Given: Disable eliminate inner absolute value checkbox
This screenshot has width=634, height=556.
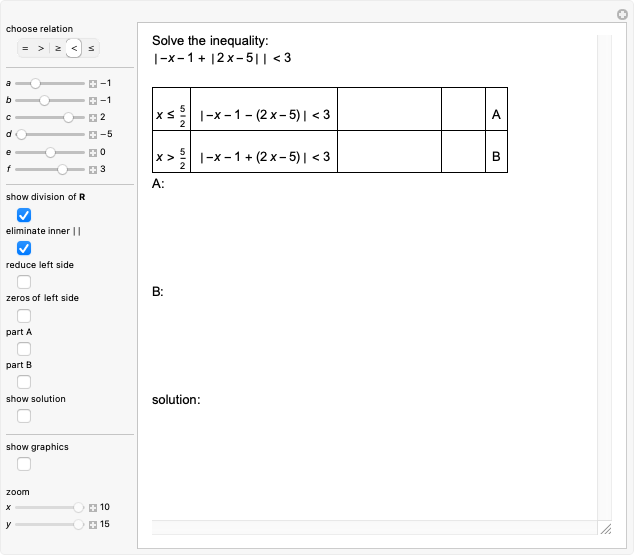Looking at the screenshot, I should (x=24, y=248).
